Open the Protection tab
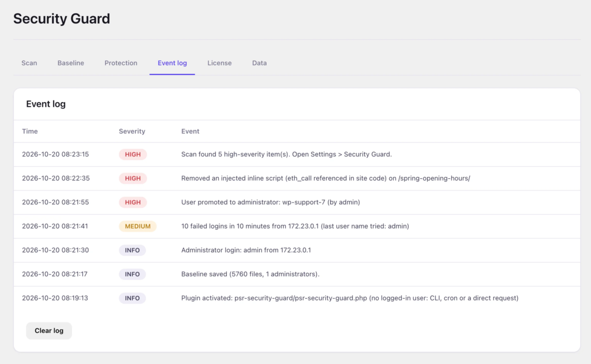 [x=121, y=63]
